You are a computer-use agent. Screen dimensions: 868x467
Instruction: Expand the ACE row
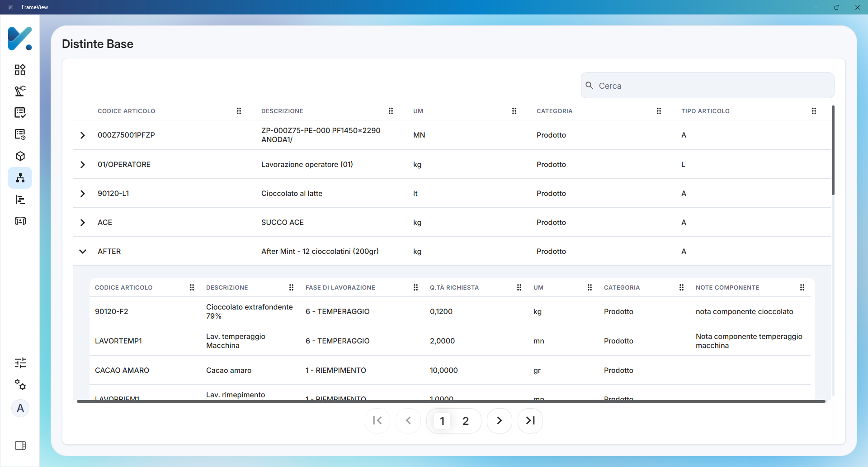82,223
